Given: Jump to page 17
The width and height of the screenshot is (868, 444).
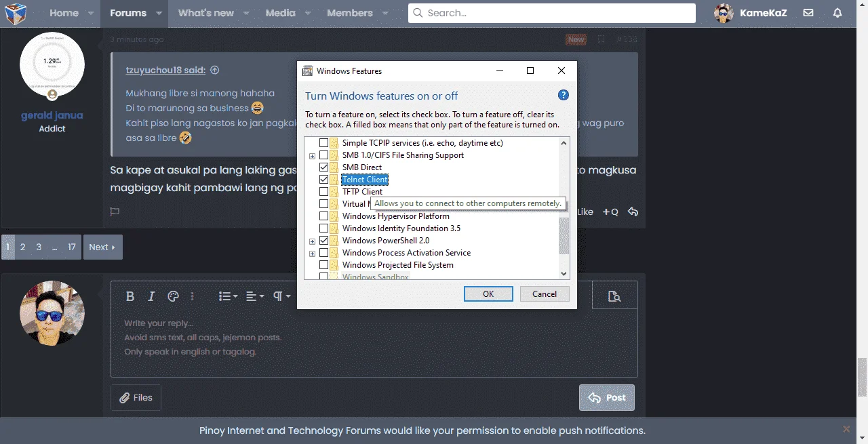Looking at the screenshot, I should click(x=71, y=247).
